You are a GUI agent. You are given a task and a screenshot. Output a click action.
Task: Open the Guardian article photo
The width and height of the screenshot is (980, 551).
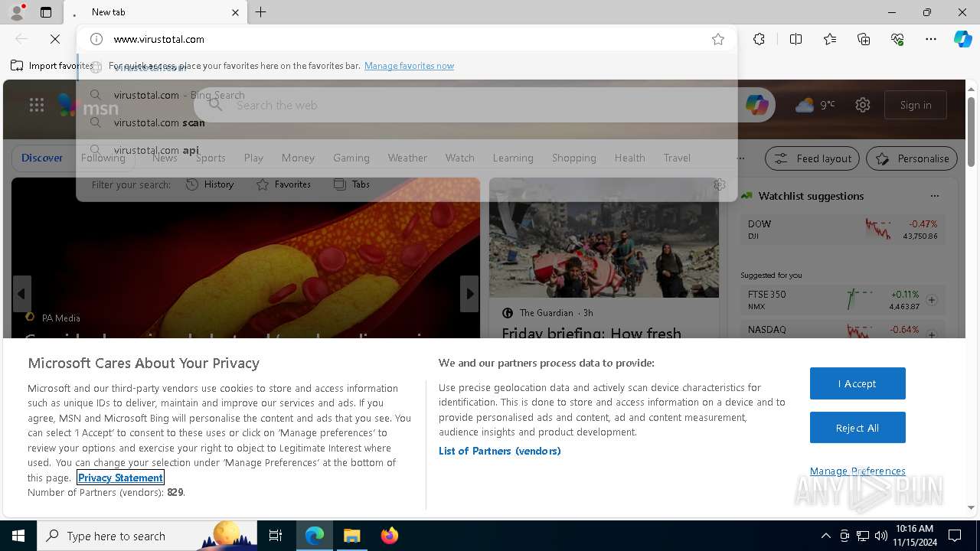point(604,238)
